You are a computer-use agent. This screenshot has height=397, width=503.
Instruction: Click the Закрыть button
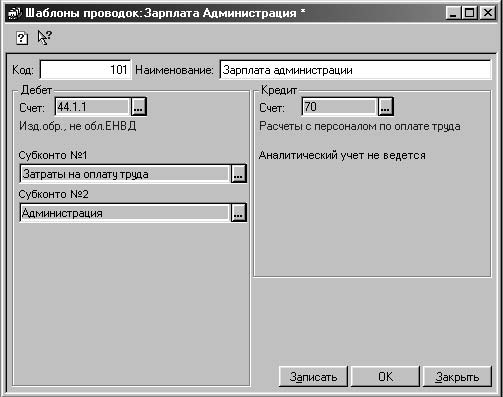coord(457,377)
